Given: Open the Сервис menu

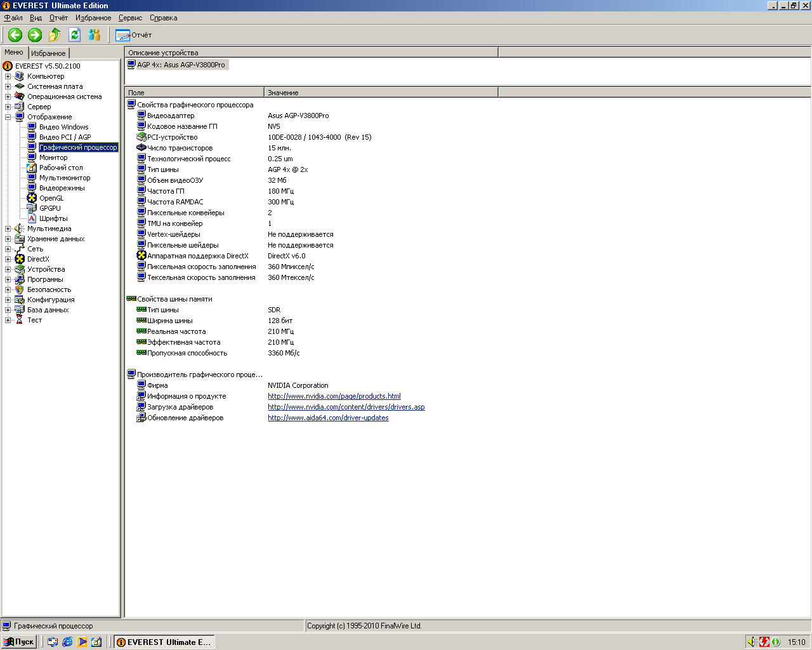Looking at the screenshot, I should [130, 18].
